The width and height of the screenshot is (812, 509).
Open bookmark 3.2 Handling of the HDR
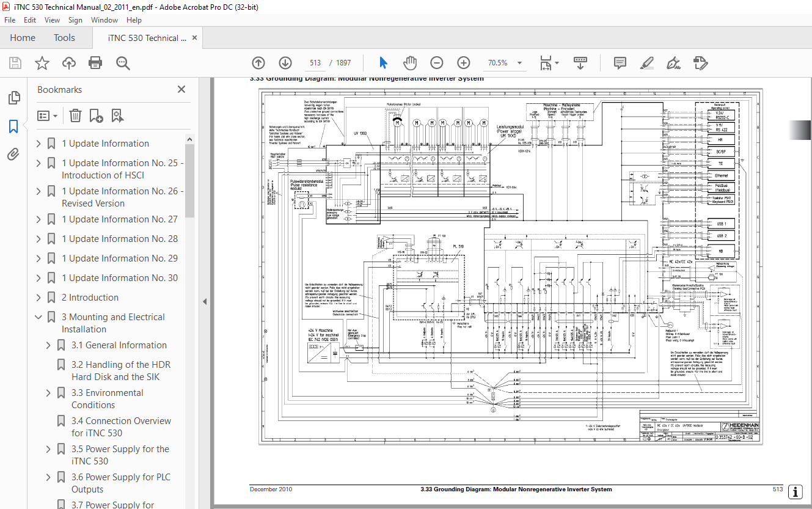pos(121,371)
